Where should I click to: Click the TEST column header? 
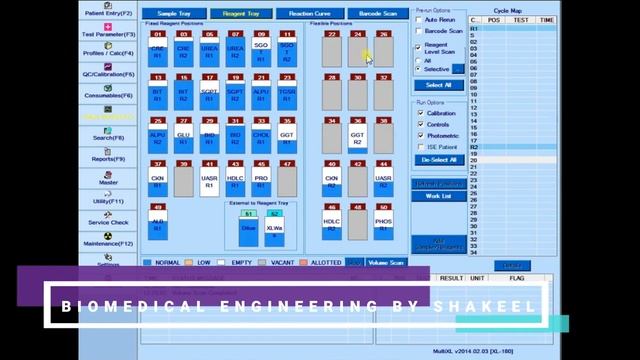coord(521,20)
